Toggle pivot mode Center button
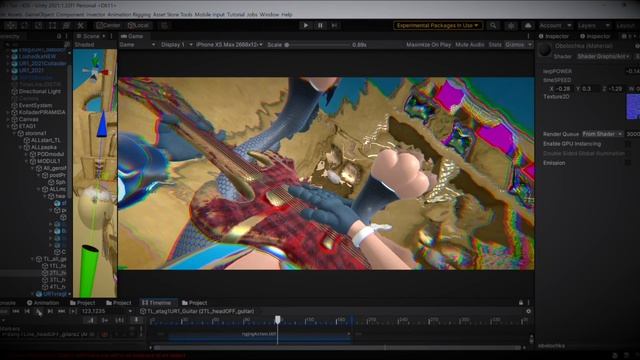The image size is (640, 360). [108, 25]
